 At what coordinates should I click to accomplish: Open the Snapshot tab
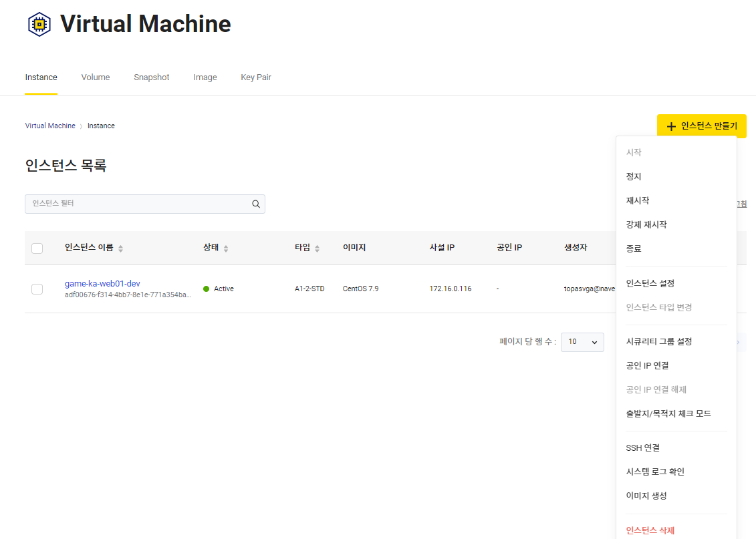coord(151,77)
